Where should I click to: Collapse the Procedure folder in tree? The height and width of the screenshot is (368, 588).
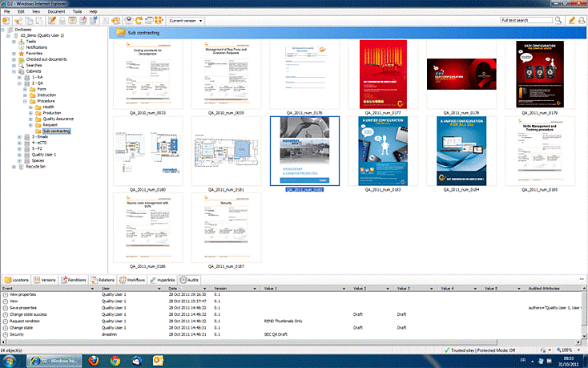pyautogui.click(x=24, y=101)
